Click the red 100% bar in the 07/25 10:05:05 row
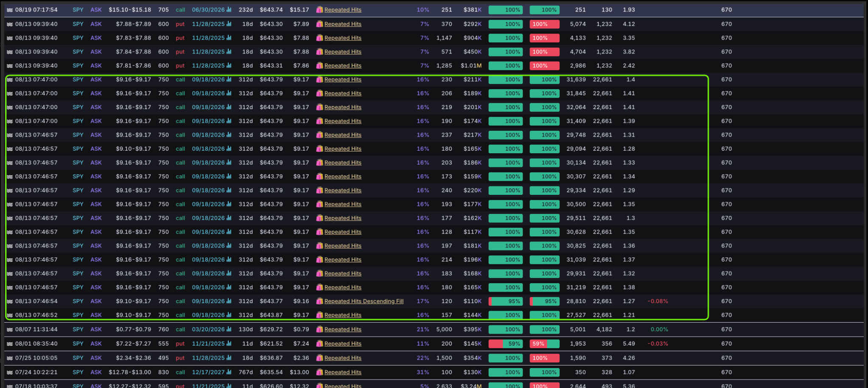The width and height of the screenshot is (868, 388). point(544,358)
